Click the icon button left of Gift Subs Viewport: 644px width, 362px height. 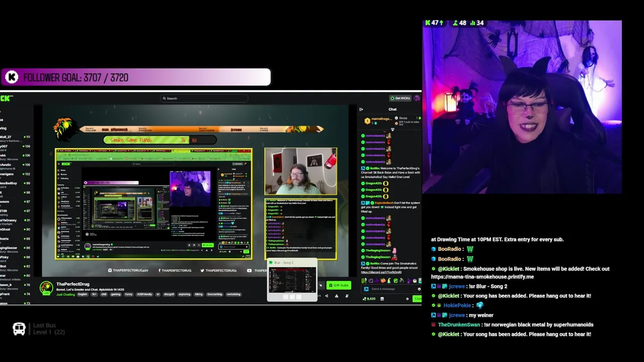[x=320, y=285]
